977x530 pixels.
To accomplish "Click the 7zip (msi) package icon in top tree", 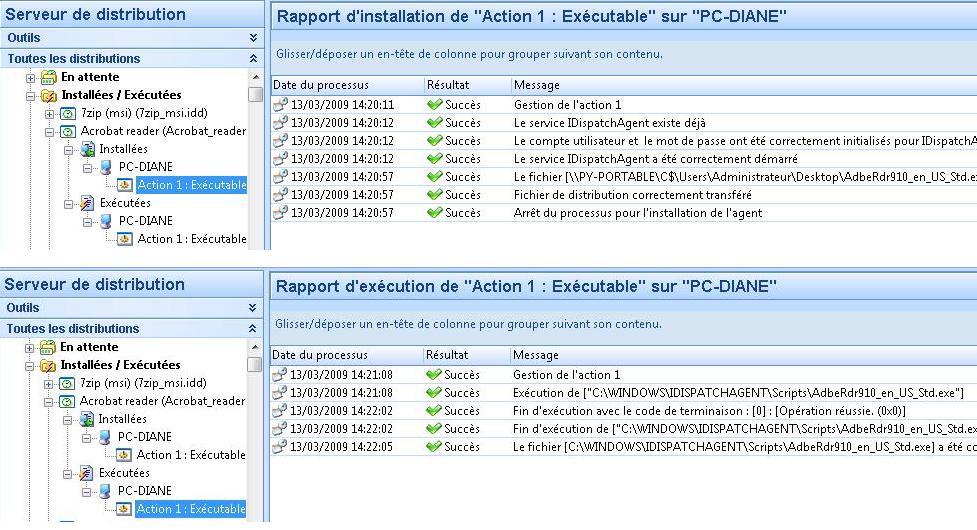I will click(67, 113).
